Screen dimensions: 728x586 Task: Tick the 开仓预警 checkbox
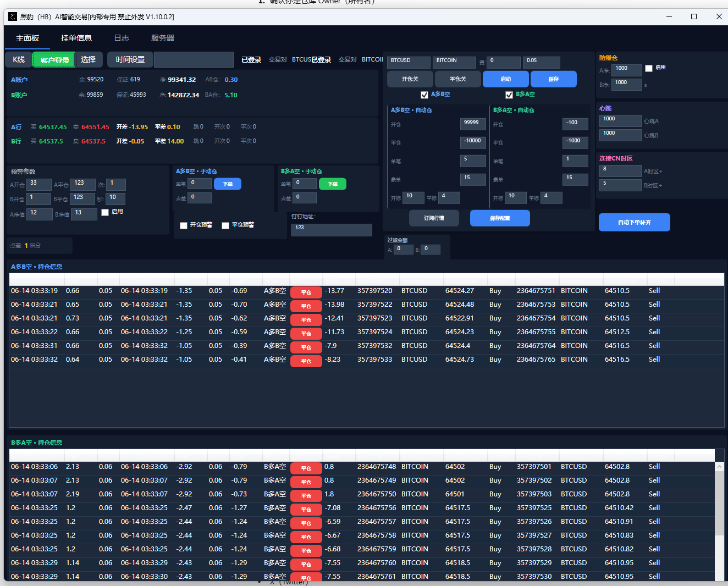click(x=184, y=225)
